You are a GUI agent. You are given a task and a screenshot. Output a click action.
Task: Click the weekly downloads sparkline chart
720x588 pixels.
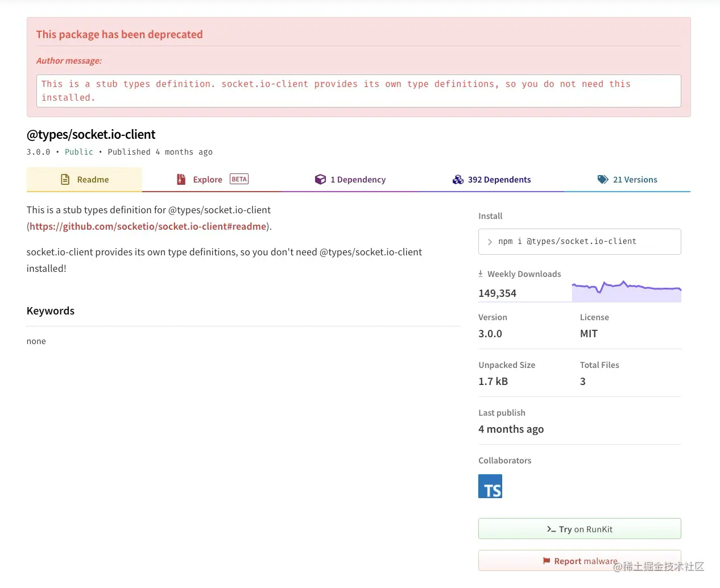(626, 291)
